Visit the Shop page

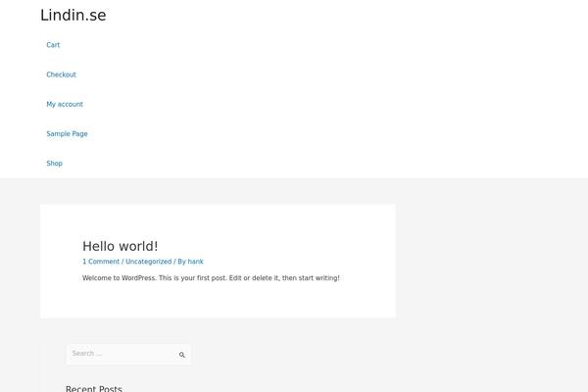(x=54, y=164)
